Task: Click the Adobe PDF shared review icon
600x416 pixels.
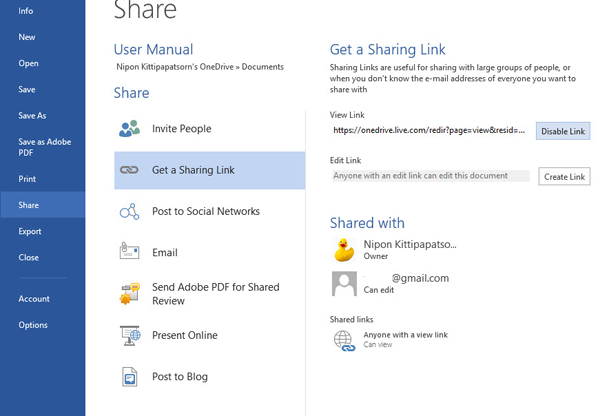Action: click(129, 294)
